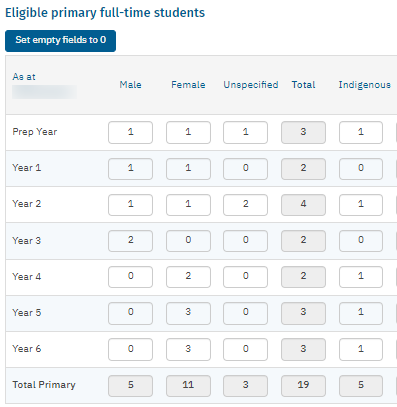Click the Prep Year Unspecified field
Viewport: 397px width, 407px height.
click(x=245, y=132)
